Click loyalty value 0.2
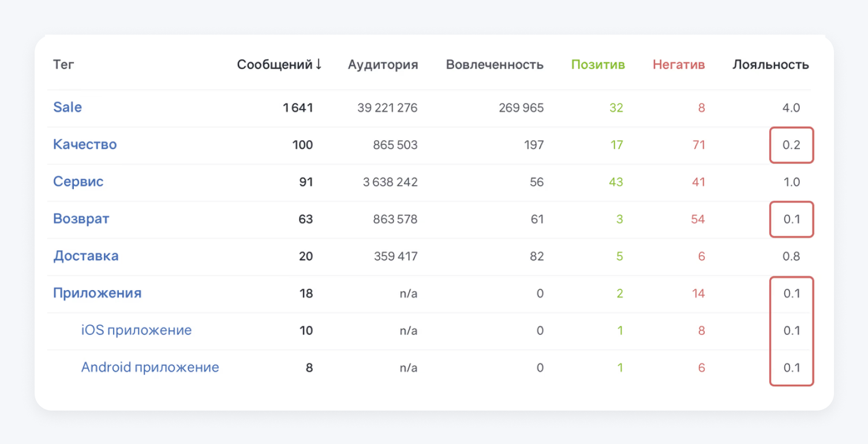The image size is (868, 444). pyautogui.click(x=791, y=145)
